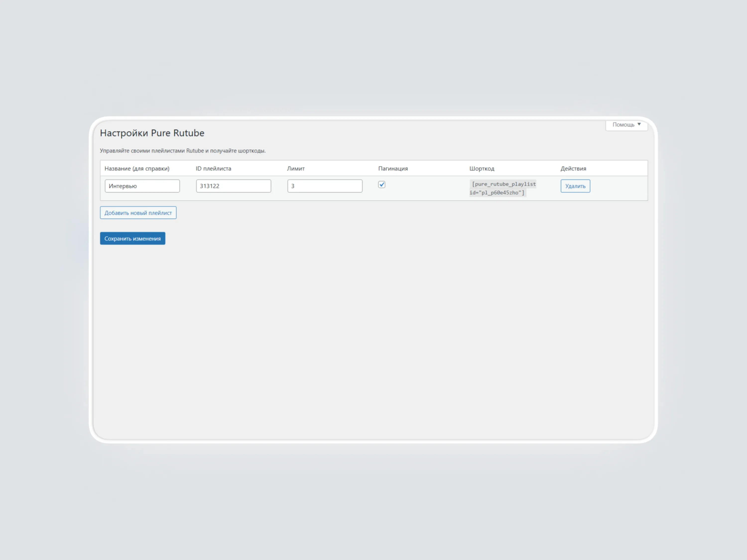Click the Шорткод column header
The width and height of the screenshot is (747, 560).
pos(482,168)
